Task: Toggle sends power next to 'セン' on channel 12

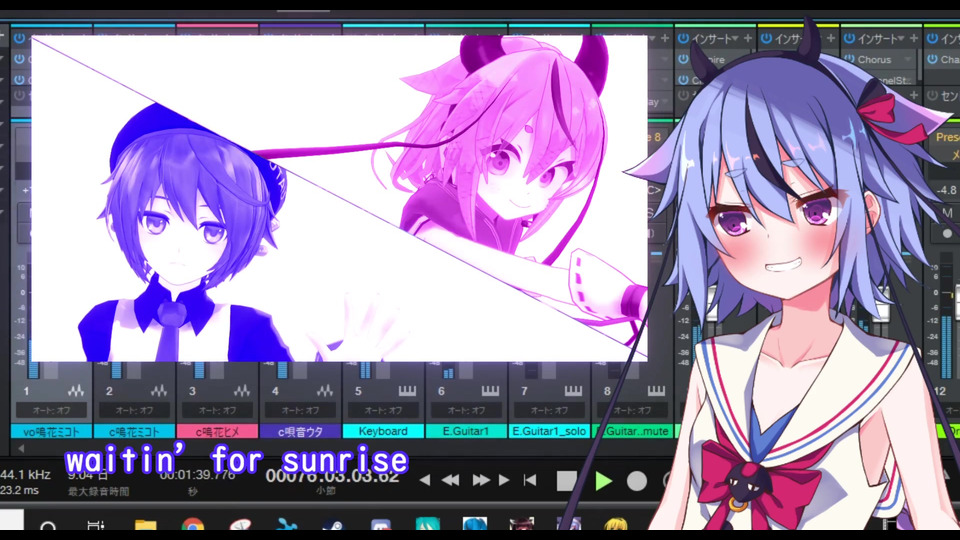Action: 932,96
